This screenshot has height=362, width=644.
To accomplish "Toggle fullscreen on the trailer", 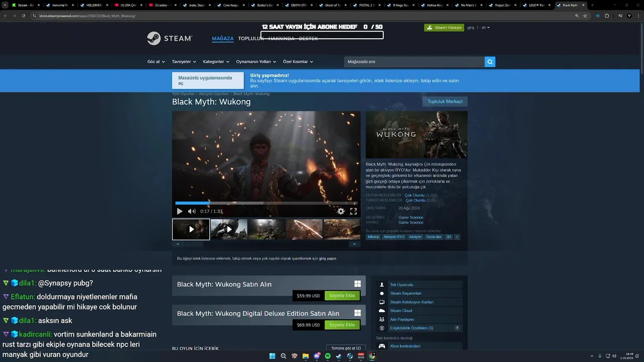I will (353, 211).
